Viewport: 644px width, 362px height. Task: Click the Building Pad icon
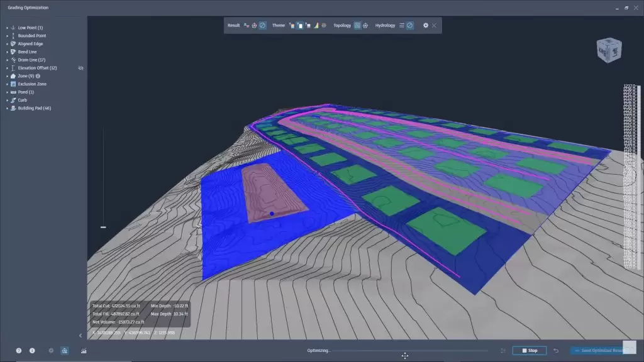[x=13, y=108]
